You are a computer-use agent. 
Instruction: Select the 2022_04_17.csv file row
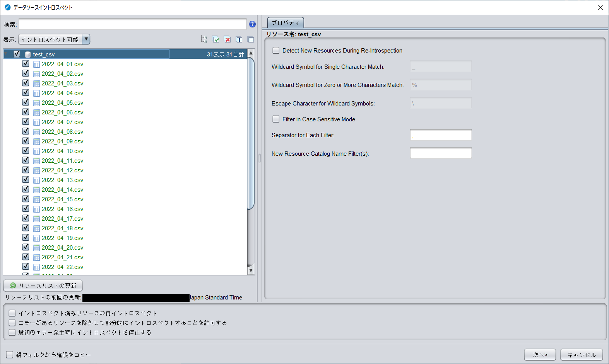click(x=125, y=219)
